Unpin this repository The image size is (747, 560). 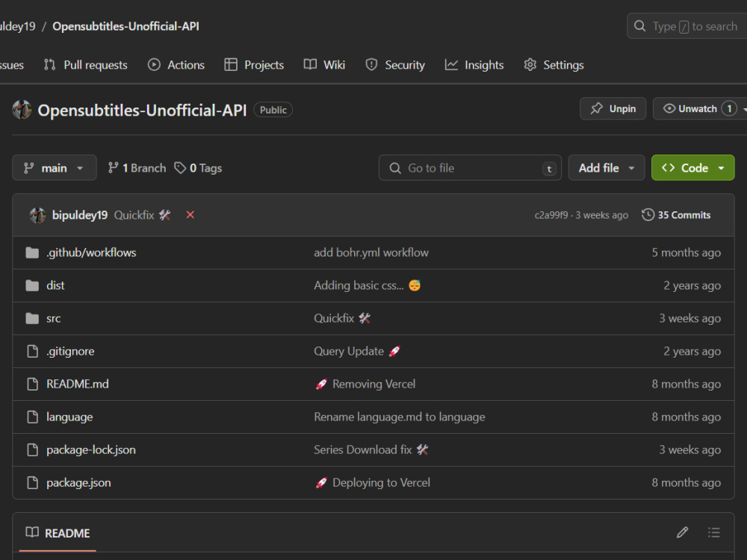click(x=613, y=108)
